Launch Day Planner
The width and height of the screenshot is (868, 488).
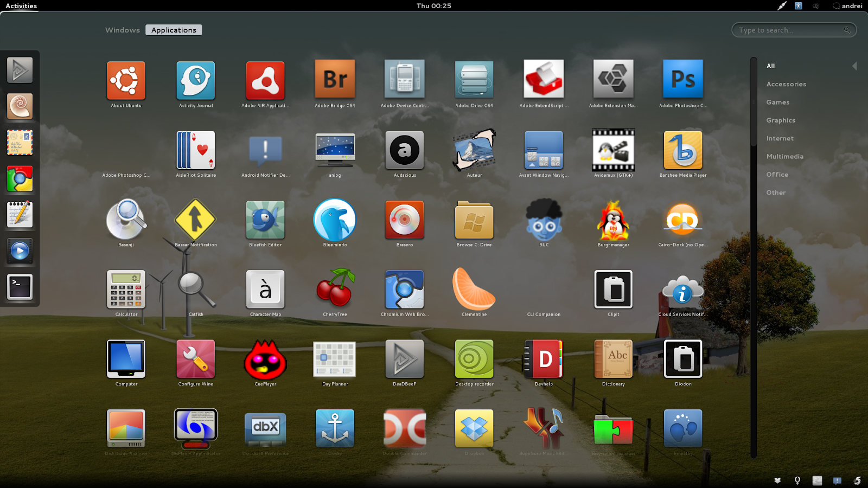coord(335,358)
